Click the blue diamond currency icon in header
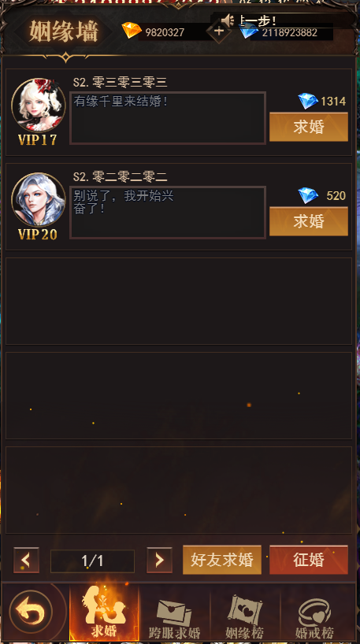The width and height of the screenshot is (360, 644). [x=248, y=31]
